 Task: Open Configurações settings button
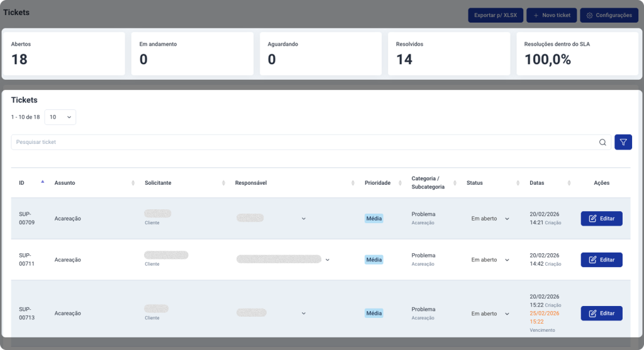(608, 15)
